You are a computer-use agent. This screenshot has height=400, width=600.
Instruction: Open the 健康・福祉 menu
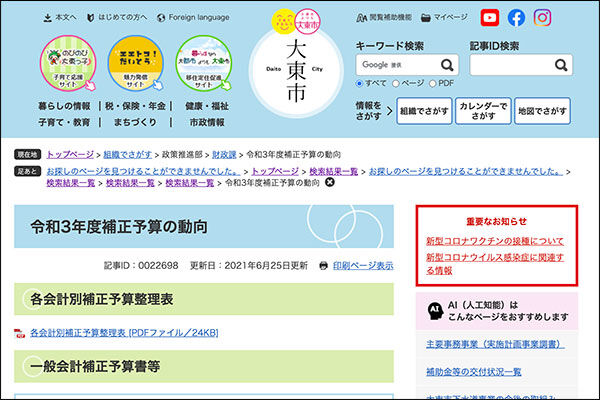click(207, 106)
